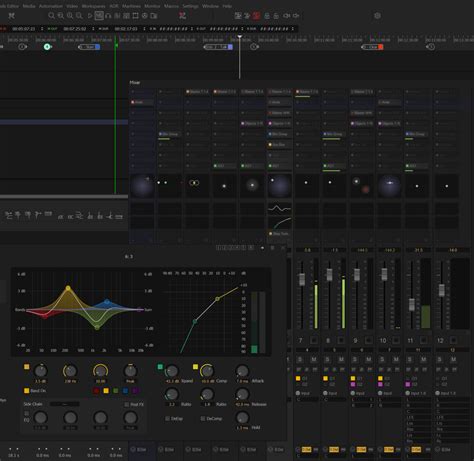
Task: Open the Workspaces menu
Action: click(x=93, y=6)
